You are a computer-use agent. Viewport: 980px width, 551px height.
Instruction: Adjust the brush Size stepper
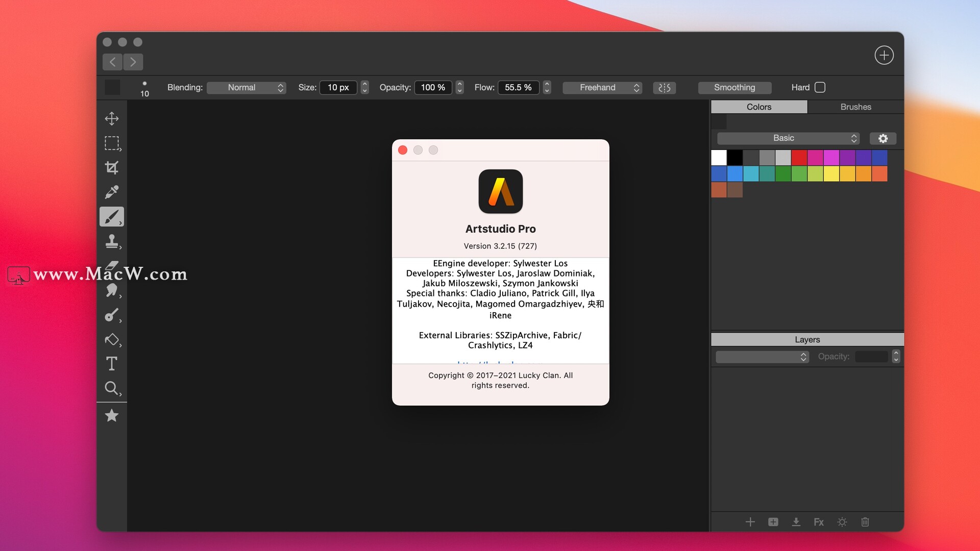pos(364,87)
